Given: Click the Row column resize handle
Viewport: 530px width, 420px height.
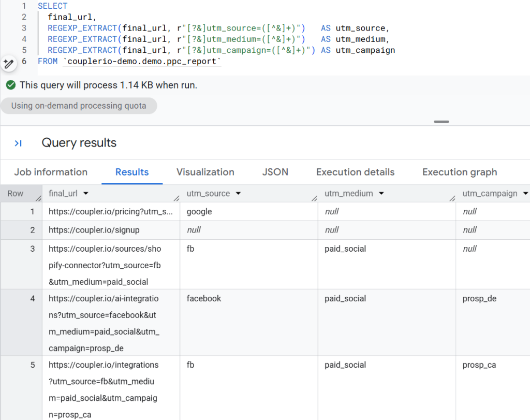Looking at the screenshot, I should tap(38, 198).
